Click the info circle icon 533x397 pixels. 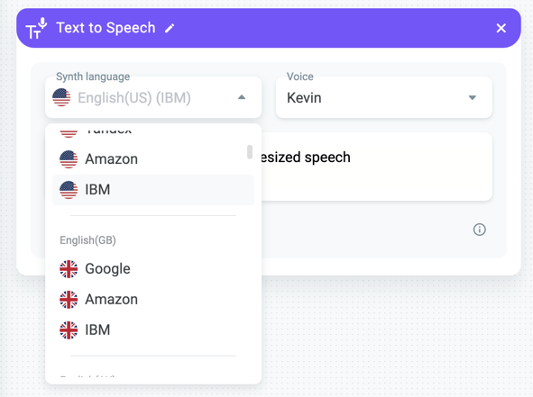(479, 230)
